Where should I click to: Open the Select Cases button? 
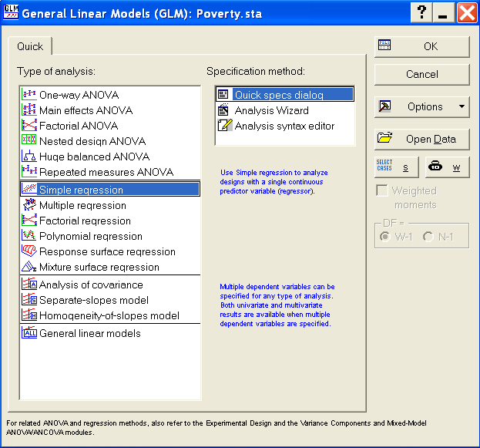(397, 167)
